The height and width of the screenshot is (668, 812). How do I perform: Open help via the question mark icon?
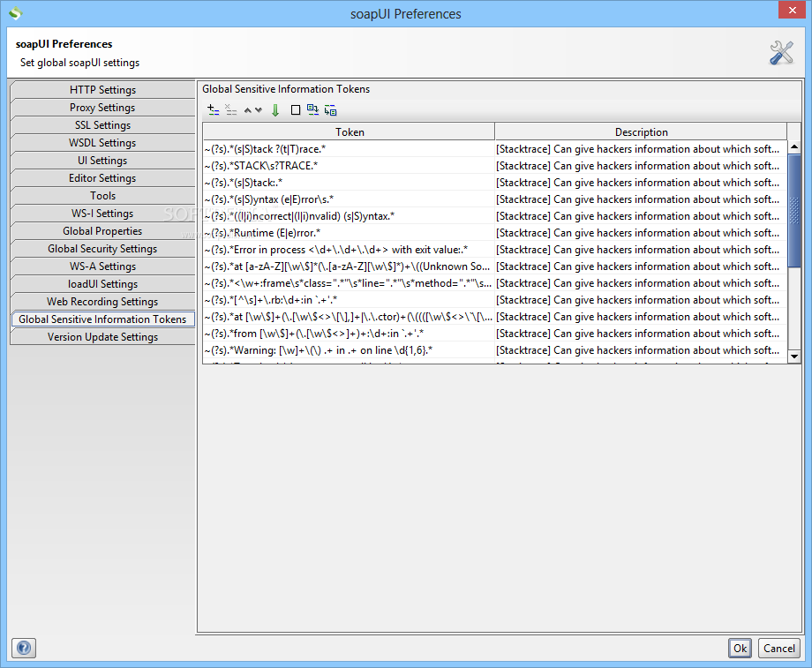tap(24, 648)
